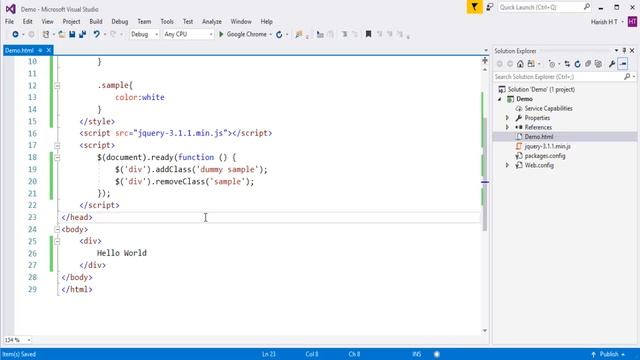Open the Tools menu
The width and height of the screenshot is (640, 360).
(x=167, y=22)
